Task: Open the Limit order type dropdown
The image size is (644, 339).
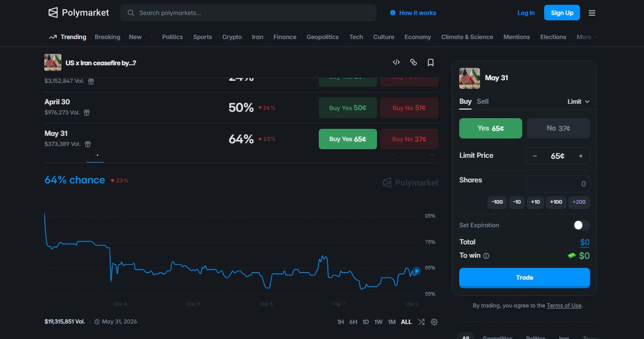Action: (x=578, y=102)
